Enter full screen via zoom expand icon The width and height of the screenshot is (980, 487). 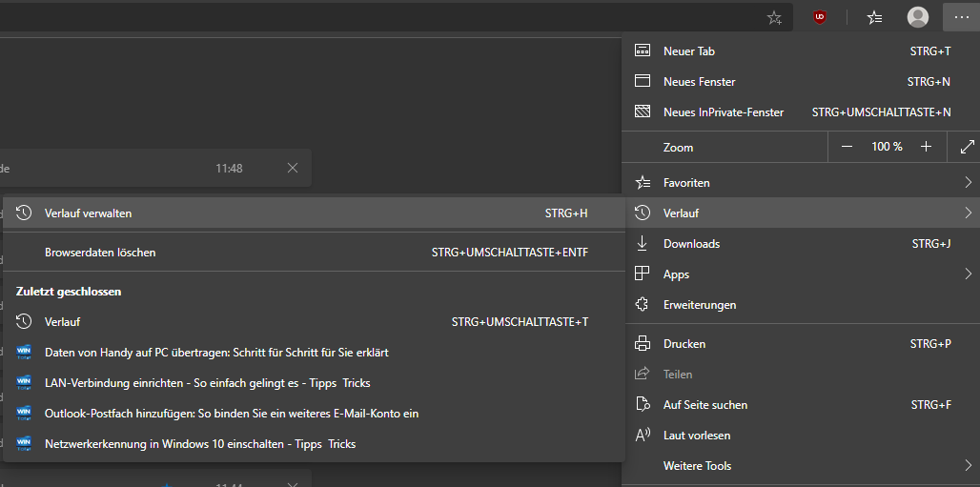coord(967,147)
